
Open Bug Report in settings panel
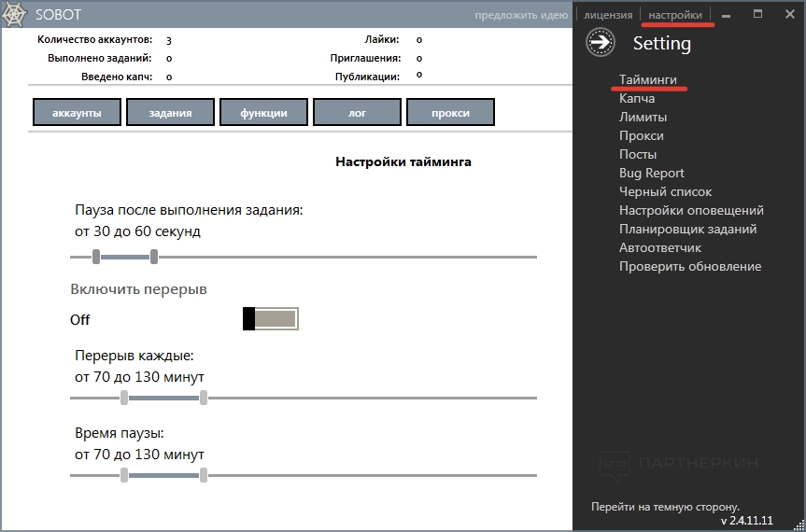coord(652,173)
